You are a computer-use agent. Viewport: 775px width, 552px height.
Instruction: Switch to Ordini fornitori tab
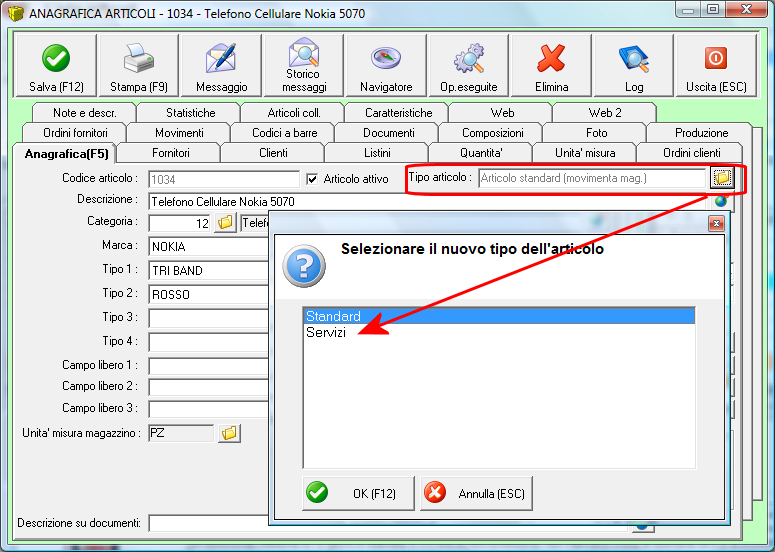(75, 133)
